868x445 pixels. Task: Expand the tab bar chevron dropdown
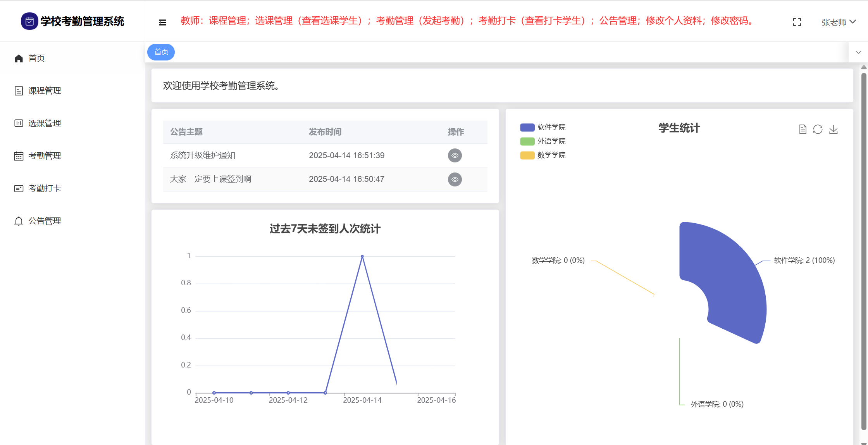pos(858,52)
